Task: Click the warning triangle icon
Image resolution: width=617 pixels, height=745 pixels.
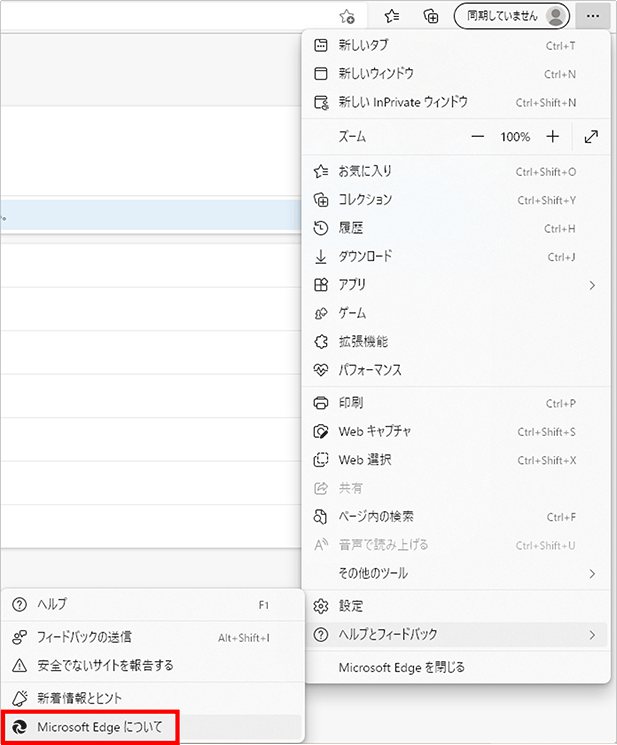Action: pyautogui.click(x=19, y=665)
